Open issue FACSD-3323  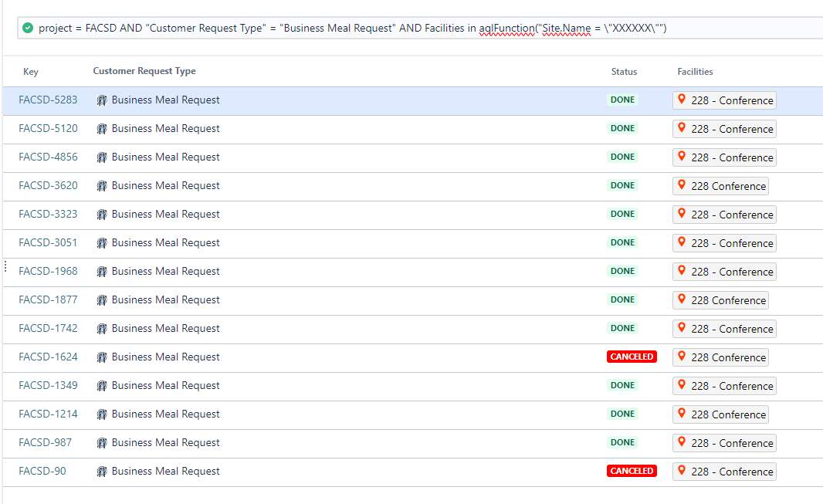point(48,214)
